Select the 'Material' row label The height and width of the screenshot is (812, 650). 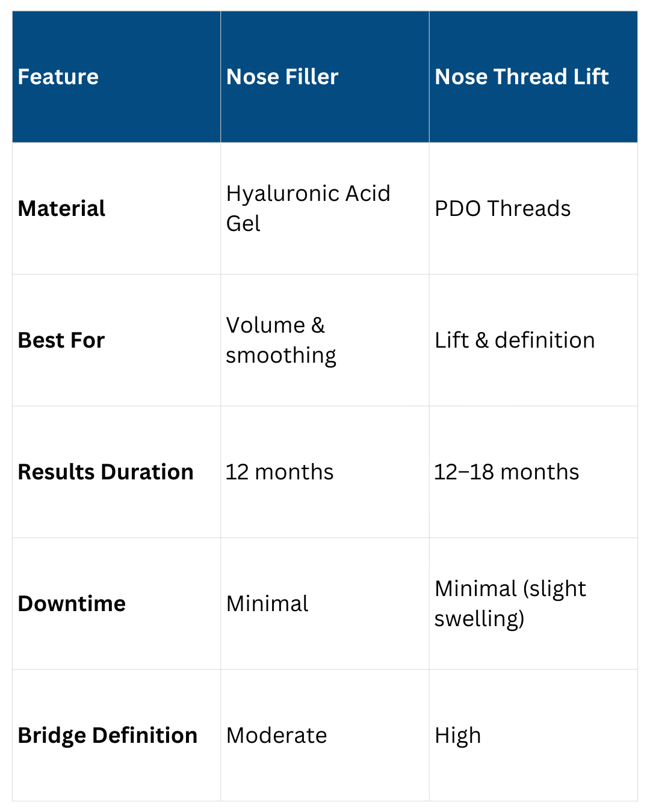coord(61,209)
